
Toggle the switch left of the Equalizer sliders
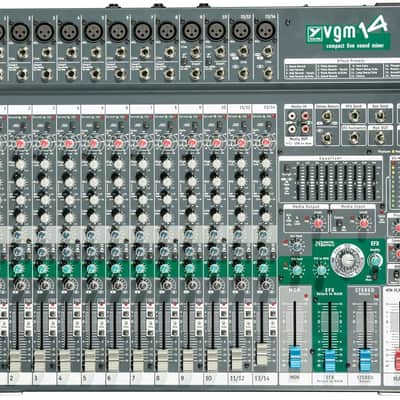(x=287, y=168)
